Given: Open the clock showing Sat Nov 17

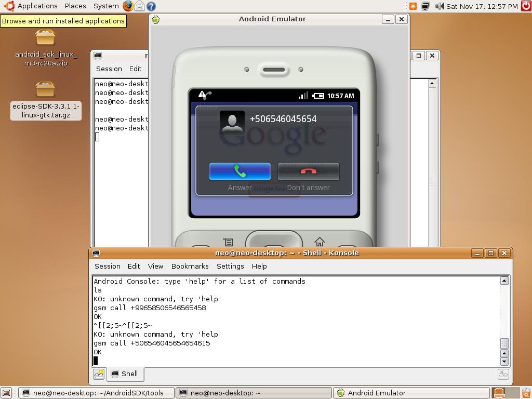Looking at the screenshot, I should coord(482,6).
